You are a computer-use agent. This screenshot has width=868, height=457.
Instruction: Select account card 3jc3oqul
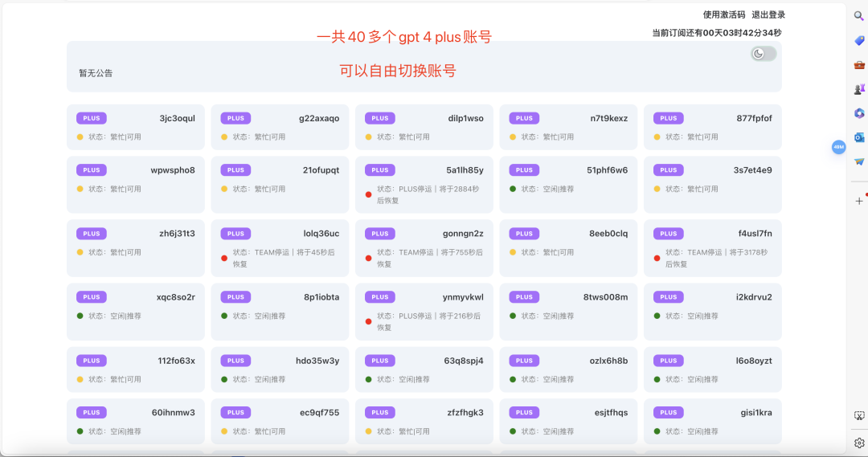136,127
